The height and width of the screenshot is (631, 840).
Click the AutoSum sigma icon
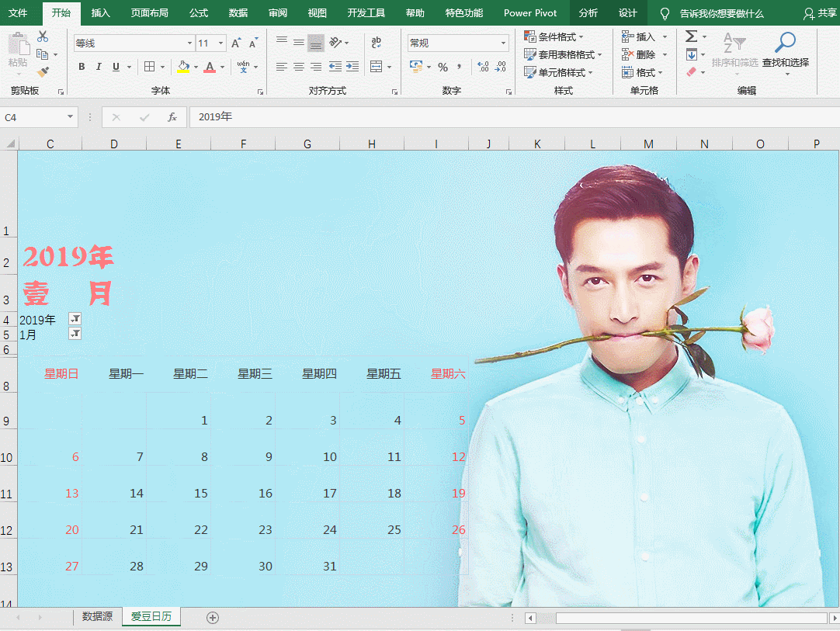coord(692,36)
